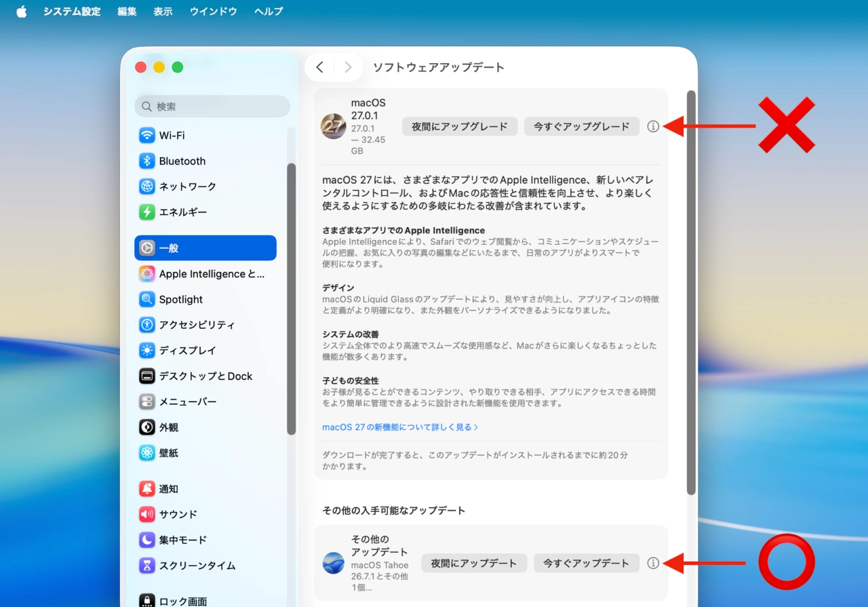Open the 編集 menu
The image size is (868, 607).
click(127, 12)
